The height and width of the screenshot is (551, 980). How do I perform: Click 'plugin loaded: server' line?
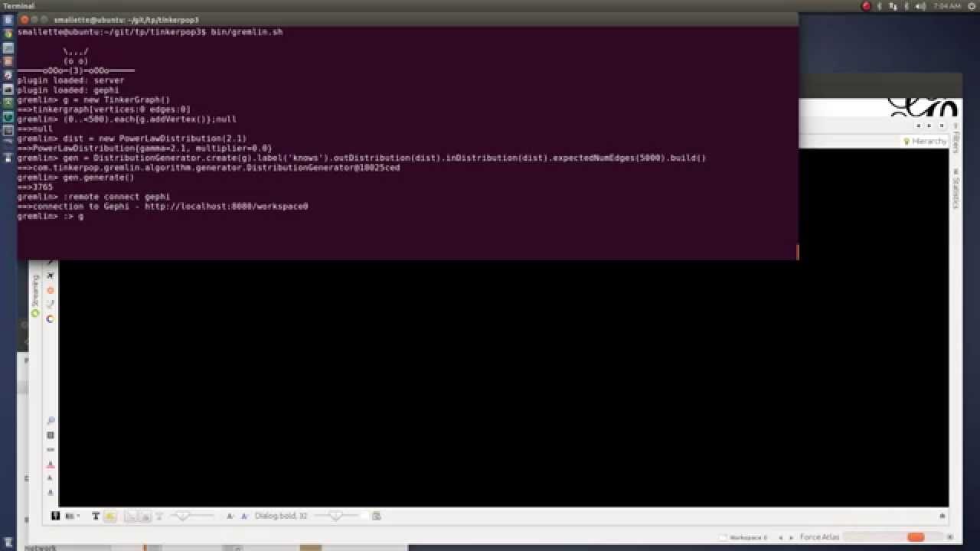click(x=70, y=80)
